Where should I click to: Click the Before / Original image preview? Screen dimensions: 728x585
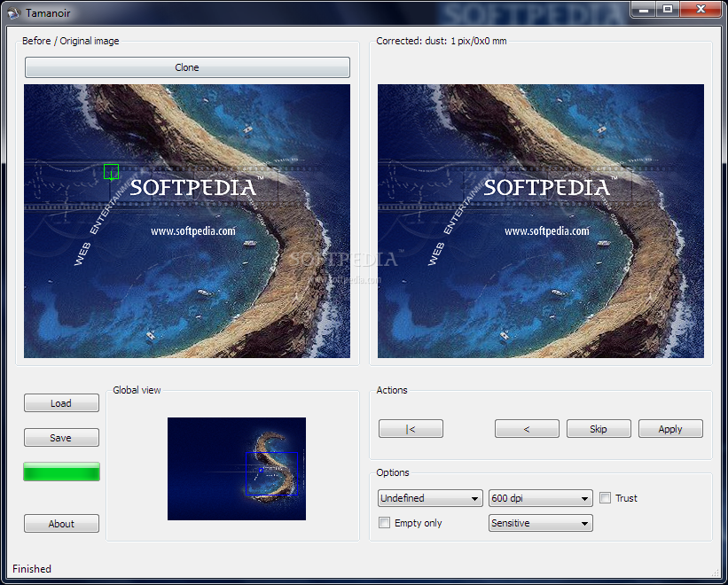point(187,221)
